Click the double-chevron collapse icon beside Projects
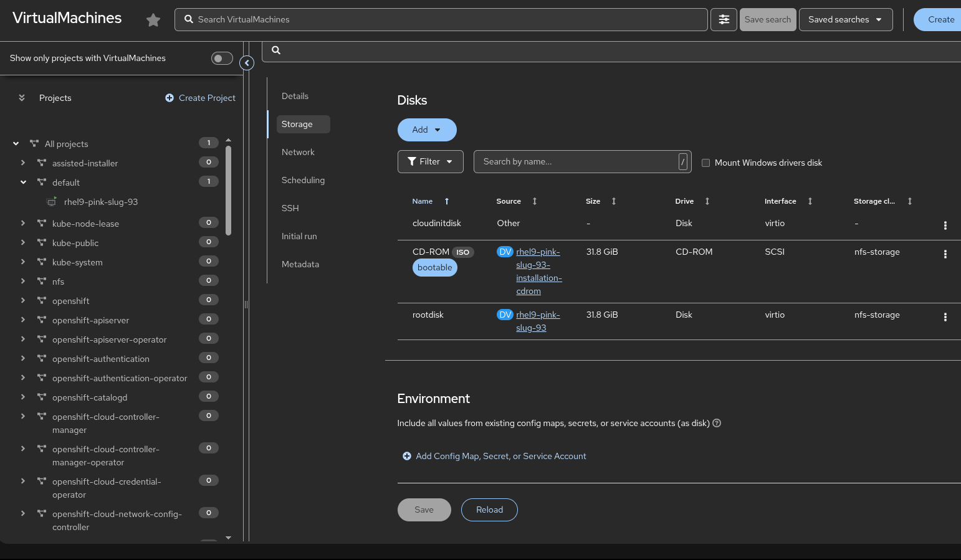 point(22,98)
